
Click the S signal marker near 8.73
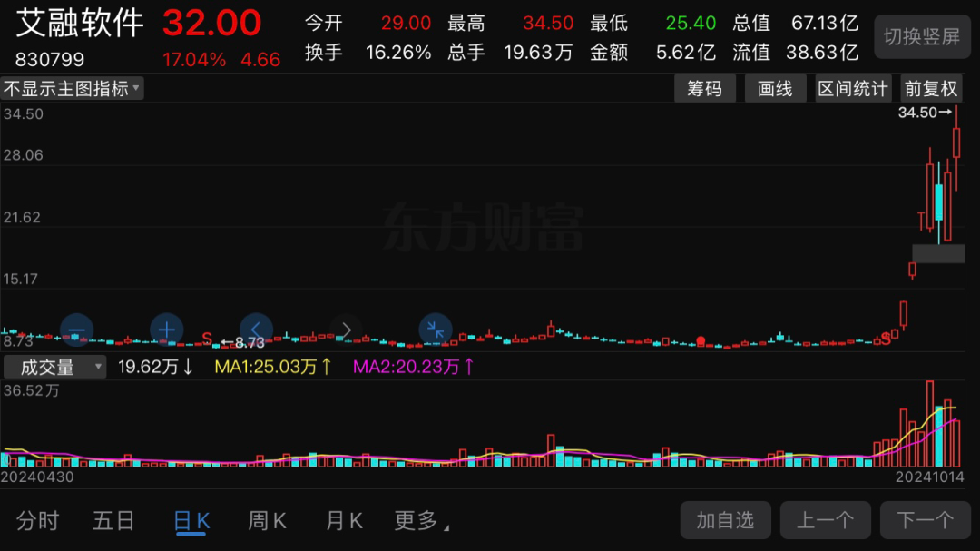[x=207, y=339]
